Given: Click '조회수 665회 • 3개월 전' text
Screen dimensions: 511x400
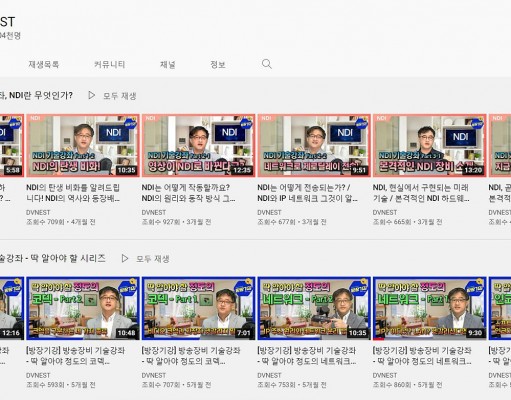Looking at the screenshot, I should tap(407, 222).
